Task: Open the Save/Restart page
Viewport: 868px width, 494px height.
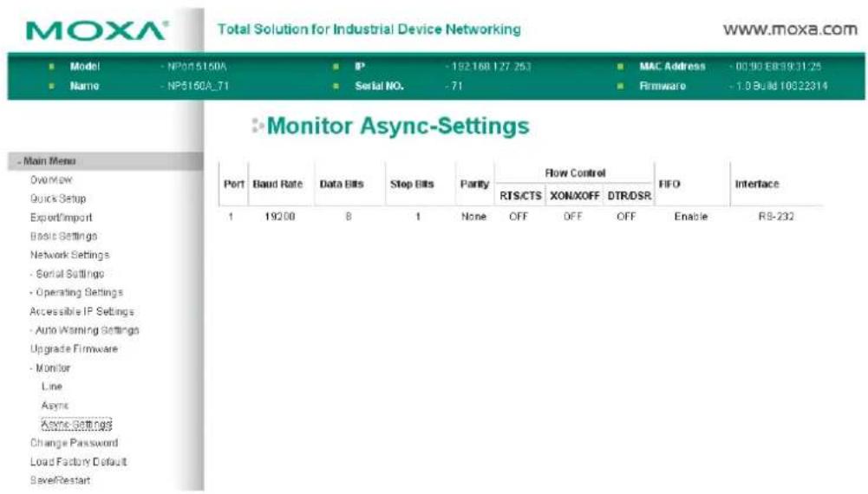Action: pyautogui.click(x=61, y=481)
